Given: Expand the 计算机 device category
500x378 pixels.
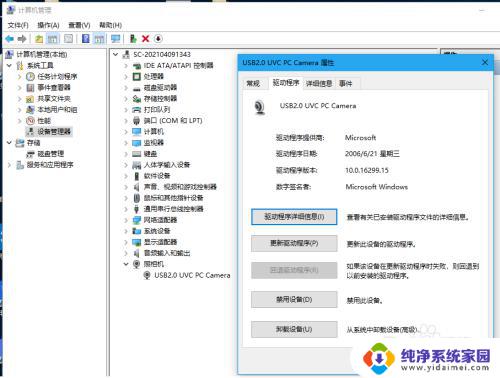Looking at the screenshot, I should [126, 132].
